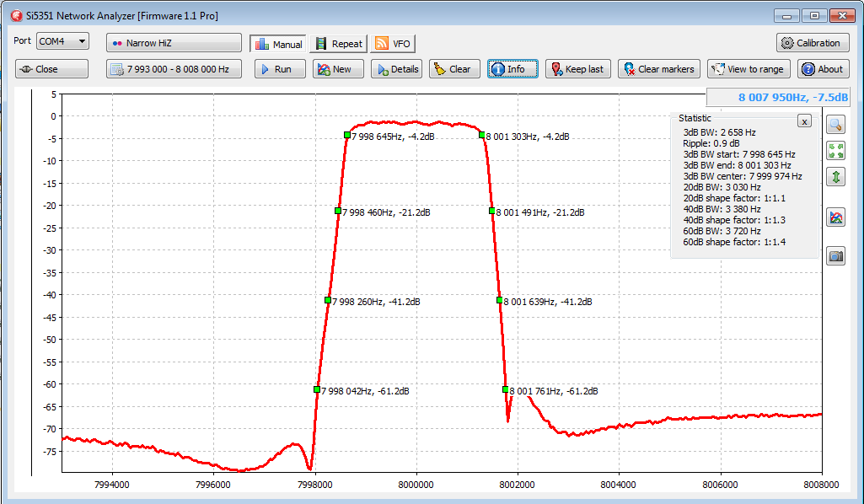Run the frequency sweep
Screen dimensions: 864x504
pos(280,69)
